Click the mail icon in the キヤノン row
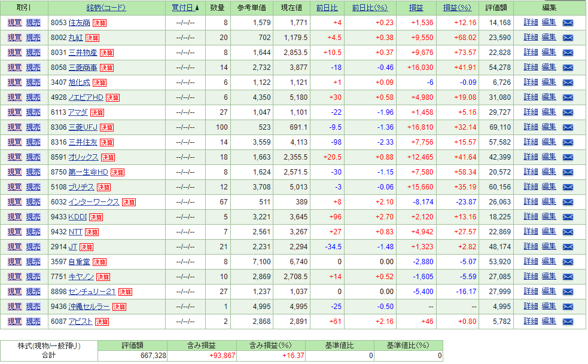This screenshot has width=588, height=364. tap(568, 277)
